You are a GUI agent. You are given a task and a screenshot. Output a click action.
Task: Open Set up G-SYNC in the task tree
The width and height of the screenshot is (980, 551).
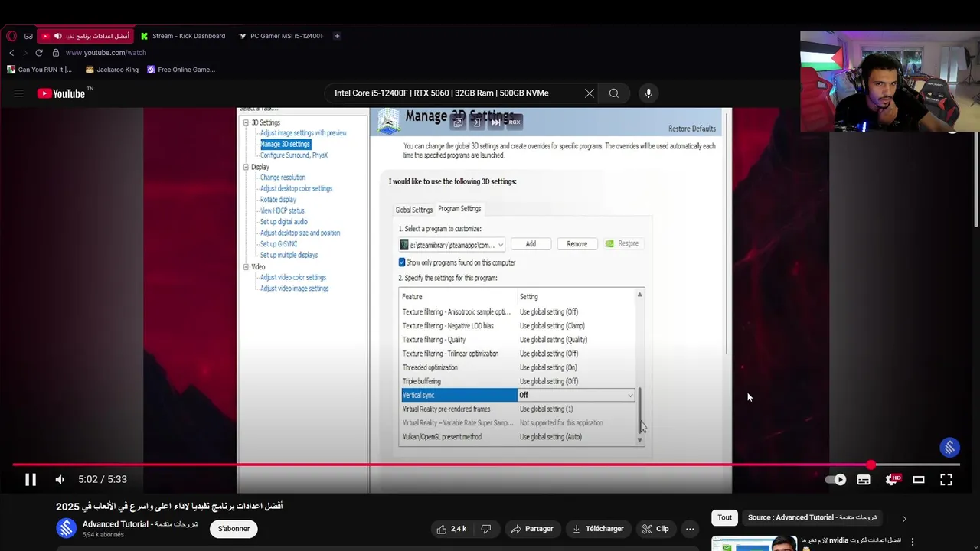coord(279,244)
